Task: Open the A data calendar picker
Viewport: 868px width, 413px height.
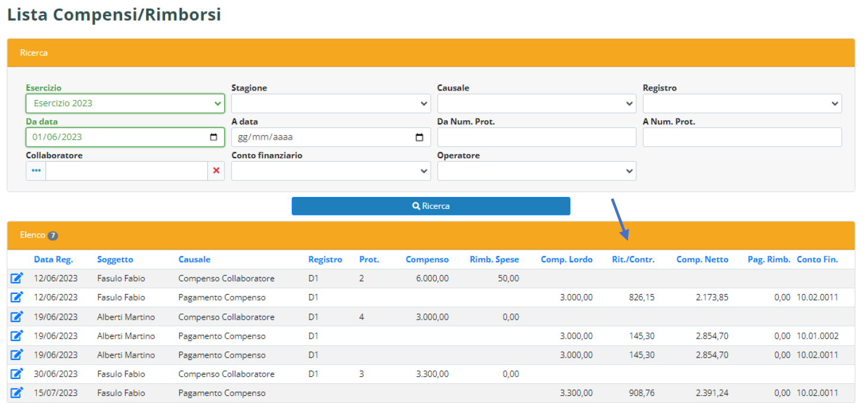Action: pyautogui.click(x=419, y=137)
